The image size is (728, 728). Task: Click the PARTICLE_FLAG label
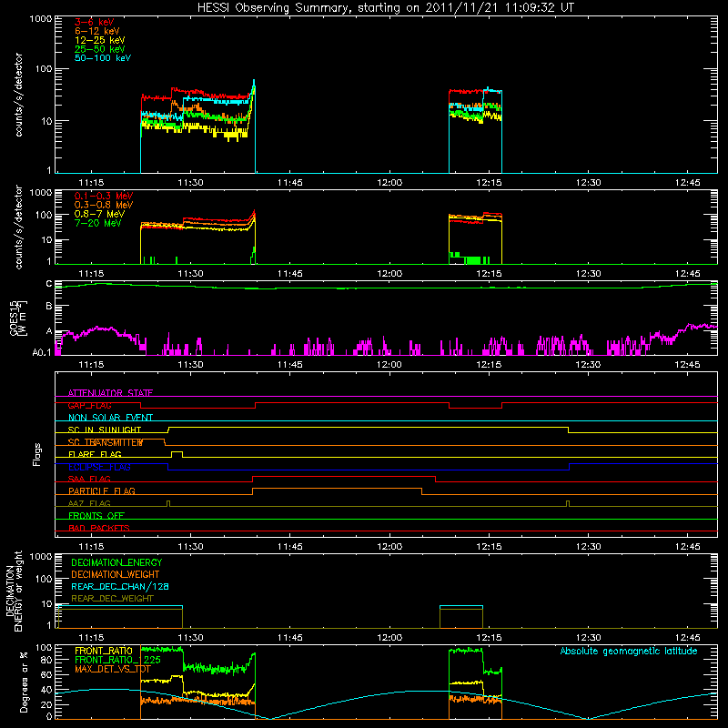[x=102, y=491]
